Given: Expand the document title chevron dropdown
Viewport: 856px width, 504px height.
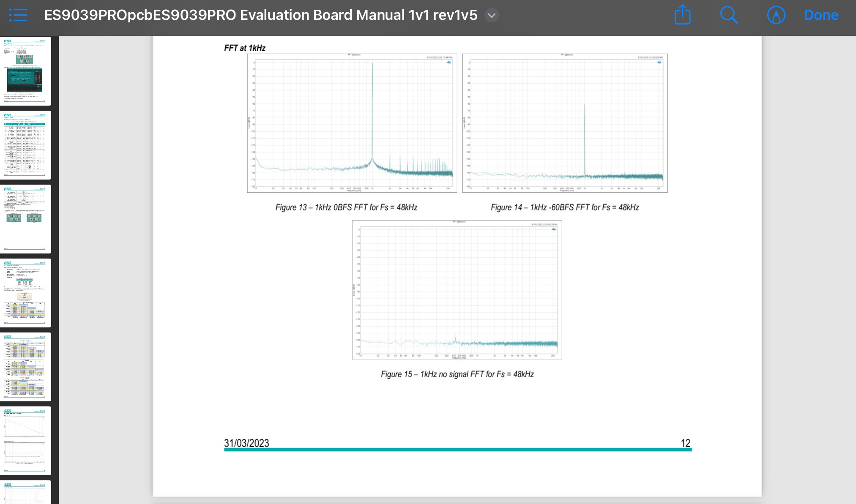Looking at the screenshot, I should pyautogui.click(x=491, y=16).
